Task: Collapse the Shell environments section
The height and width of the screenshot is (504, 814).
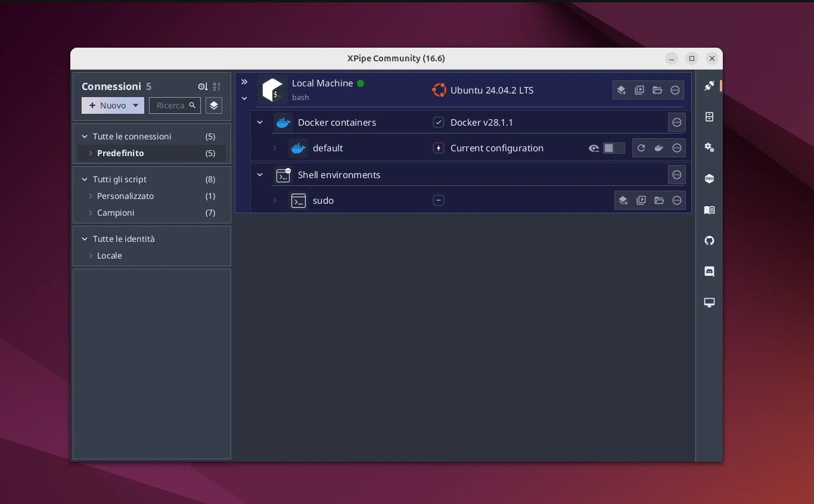Action: pyautogui.click(x=260, y=175)
